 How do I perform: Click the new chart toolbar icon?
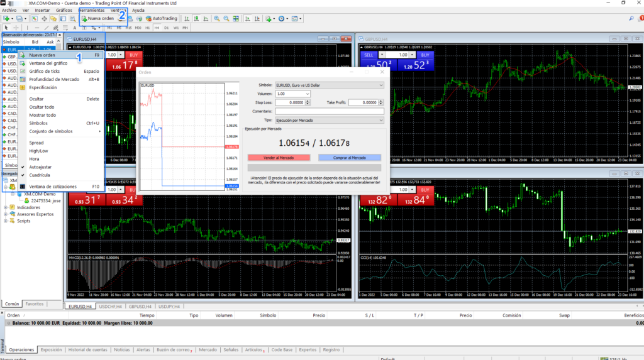pyautogui.click(x=6, y=18)
